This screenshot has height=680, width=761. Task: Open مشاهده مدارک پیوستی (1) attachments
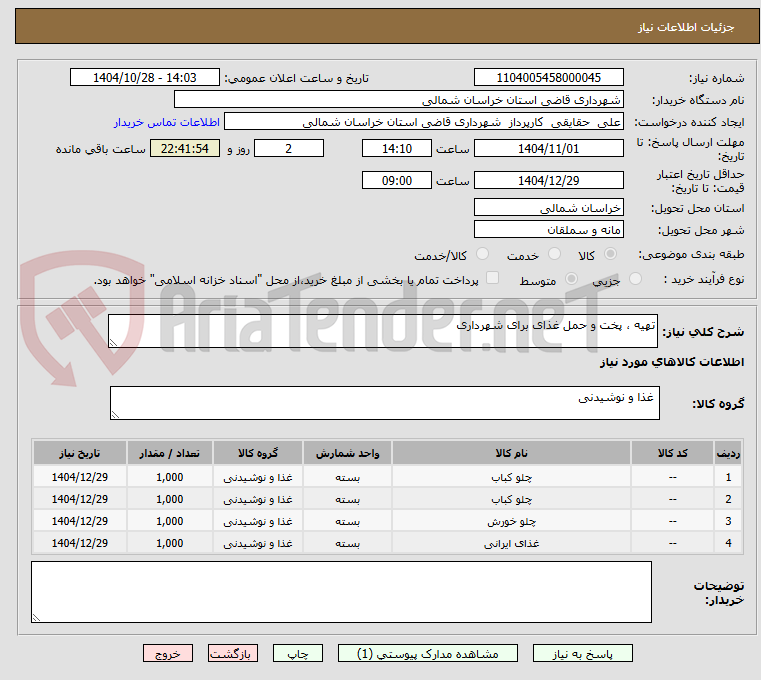click(428, 653)
